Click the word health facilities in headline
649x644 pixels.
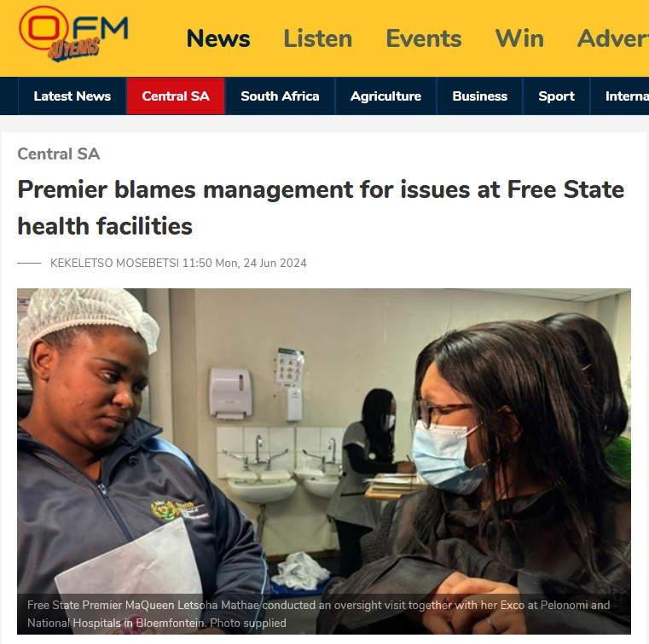[x=105, y=226]
